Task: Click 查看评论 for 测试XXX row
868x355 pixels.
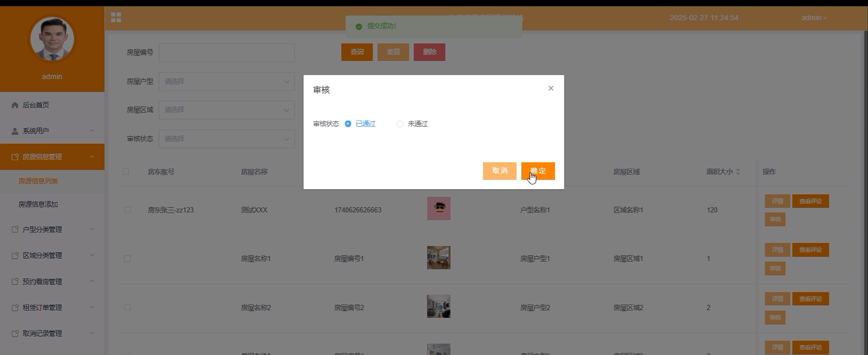Action: pyautogui.click(x=810, y=201)
